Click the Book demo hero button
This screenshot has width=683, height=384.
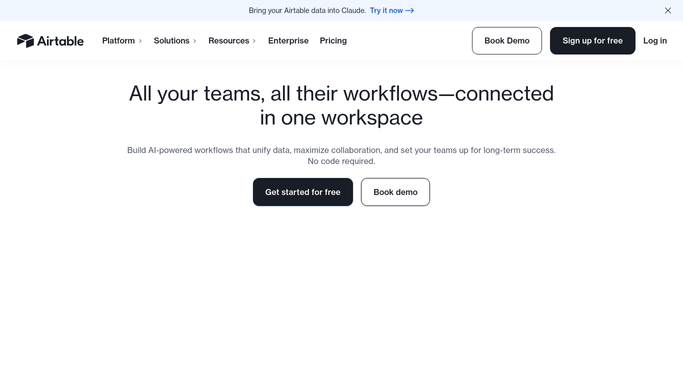pyautogui.click(x=395, y=192)
